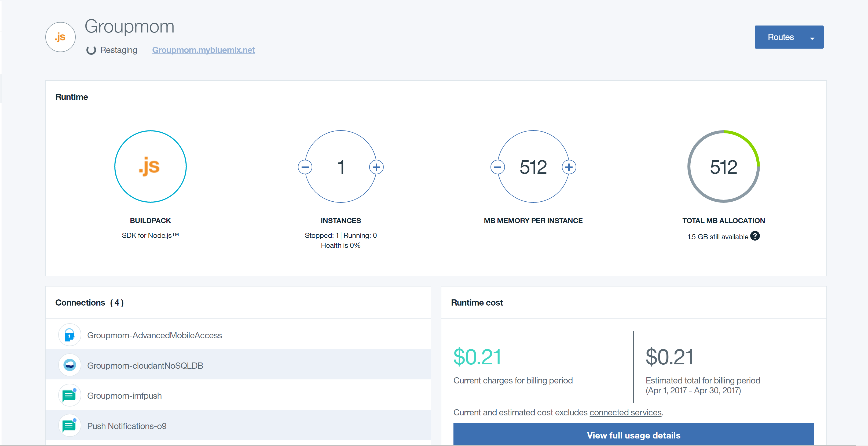Decrease instance count with minus button

[305, 167]
